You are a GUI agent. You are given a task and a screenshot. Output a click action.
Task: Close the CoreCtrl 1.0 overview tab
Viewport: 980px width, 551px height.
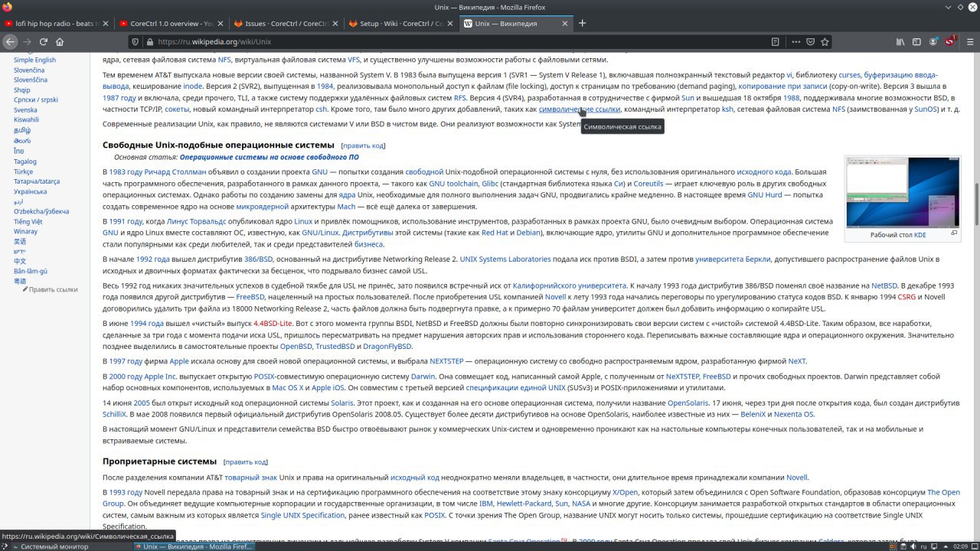tap(220, 24)
